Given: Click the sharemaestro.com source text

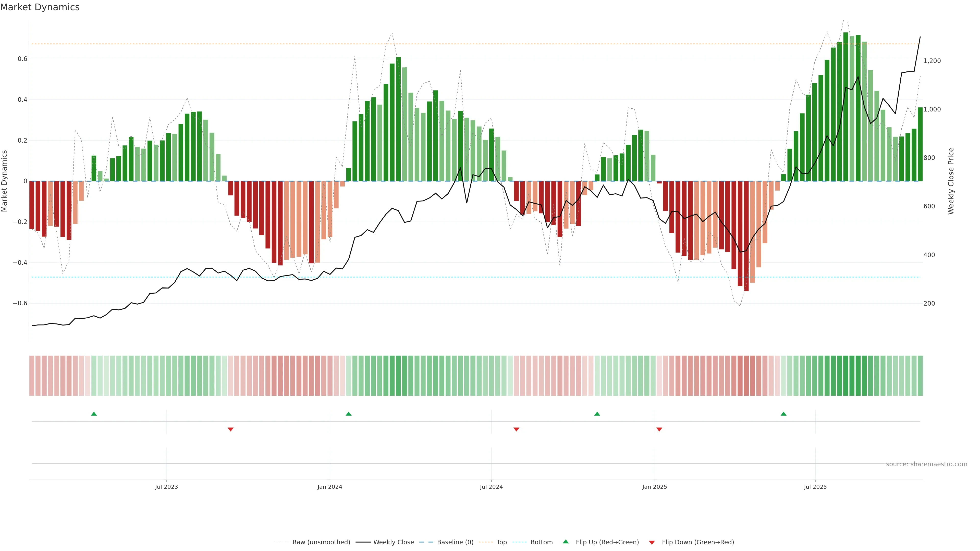Looking at the screenshot, I should 926,464.
